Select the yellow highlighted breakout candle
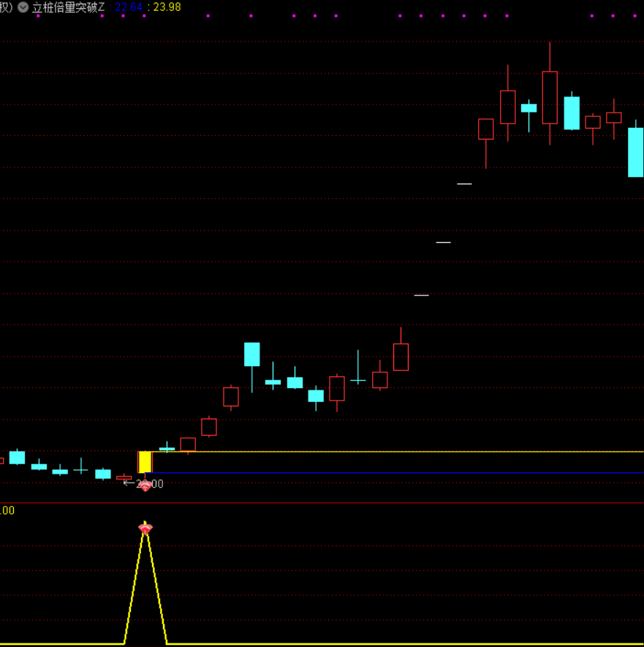644x647 pixels. [x=145, y=462]
